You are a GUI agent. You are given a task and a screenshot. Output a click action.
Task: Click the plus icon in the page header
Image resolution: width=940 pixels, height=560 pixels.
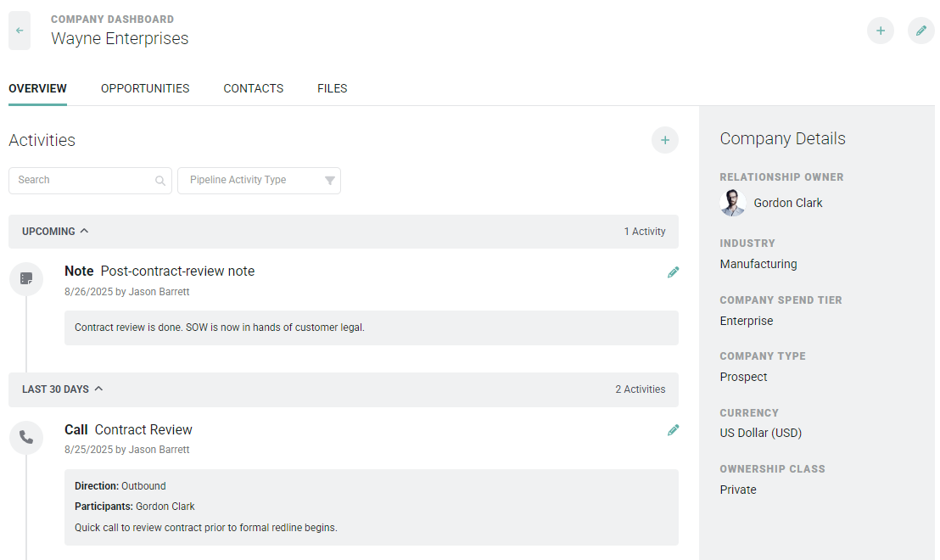tap(880, 31)
